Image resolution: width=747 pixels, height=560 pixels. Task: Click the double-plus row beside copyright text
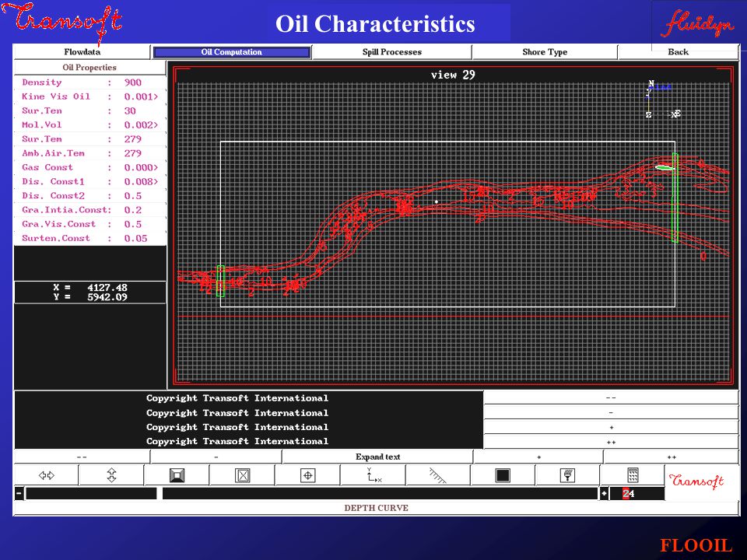coord(612,442)
